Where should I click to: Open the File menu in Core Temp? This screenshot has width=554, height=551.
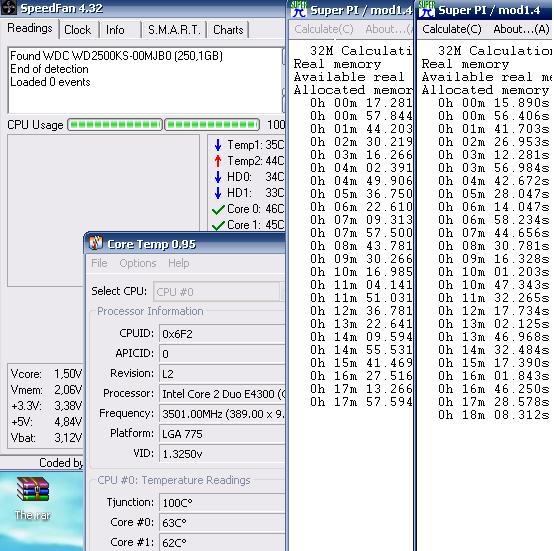click(99, 263)
